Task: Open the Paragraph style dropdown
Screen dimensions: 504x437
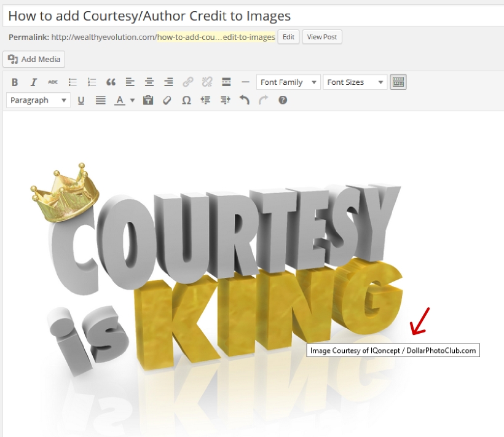Action: [x=37, y=100]
